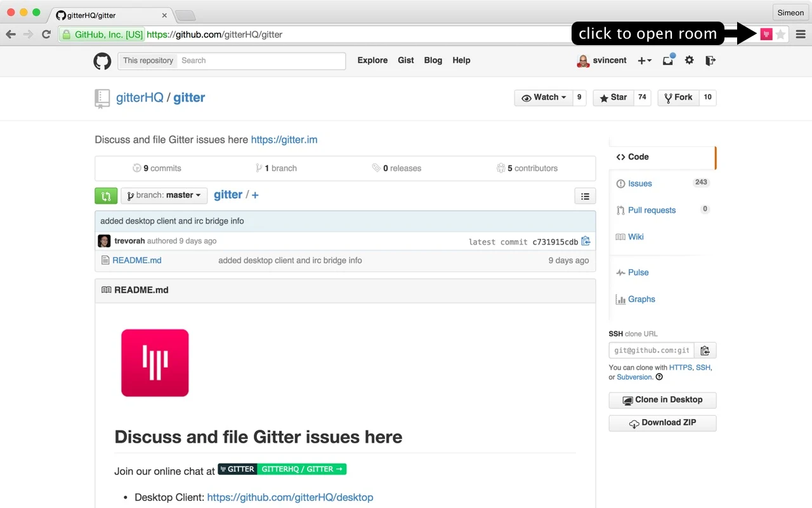Screen dimensions: 812x508
Task: Sign out using the logout icon
Action: coord(710,60)
